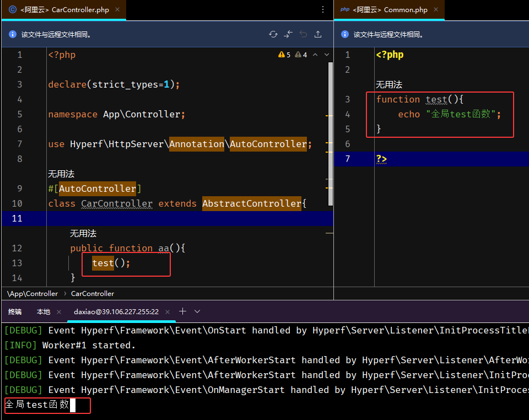
Task: Click the upload to remote host icon
Action: click(318, 34)
